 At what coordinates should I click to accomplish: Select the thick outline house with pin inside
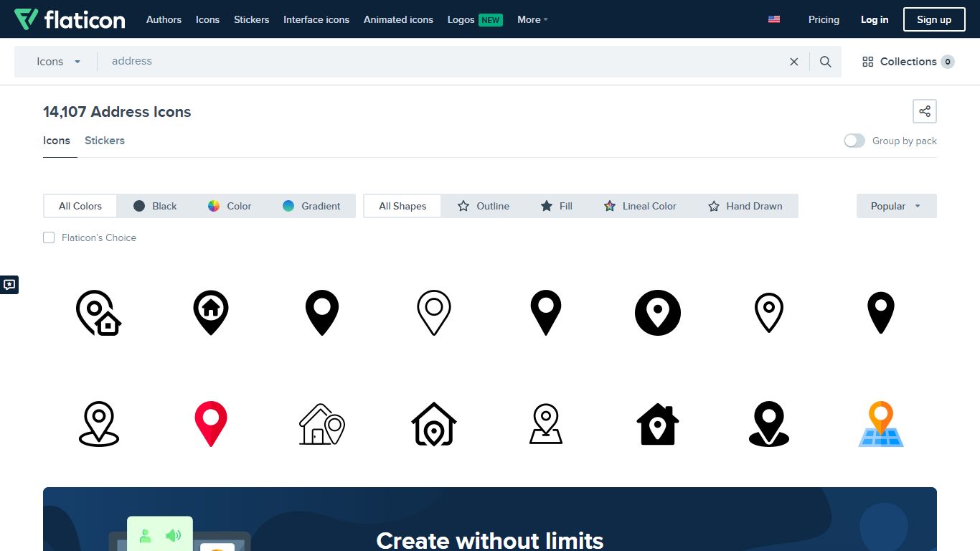pyautogui.click(x=434, y=424)
